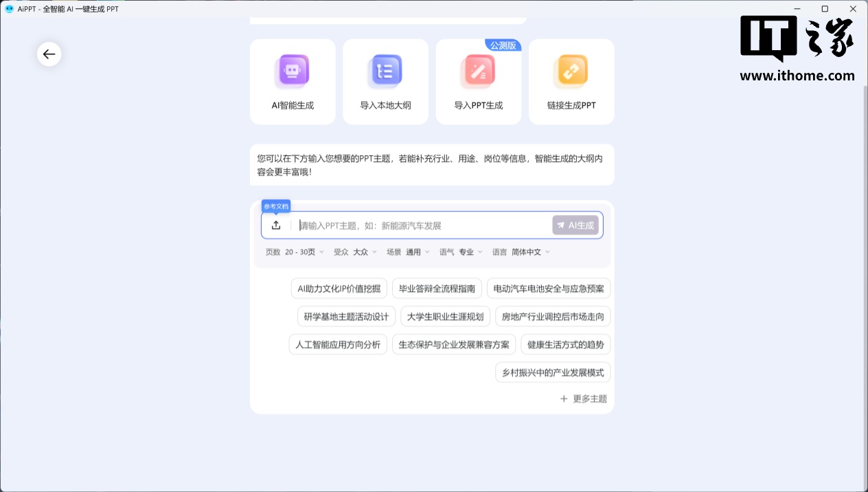
Task: Click the AiPPT app logo in title bar
Action: pyautogui.click(x=9, y=9)
